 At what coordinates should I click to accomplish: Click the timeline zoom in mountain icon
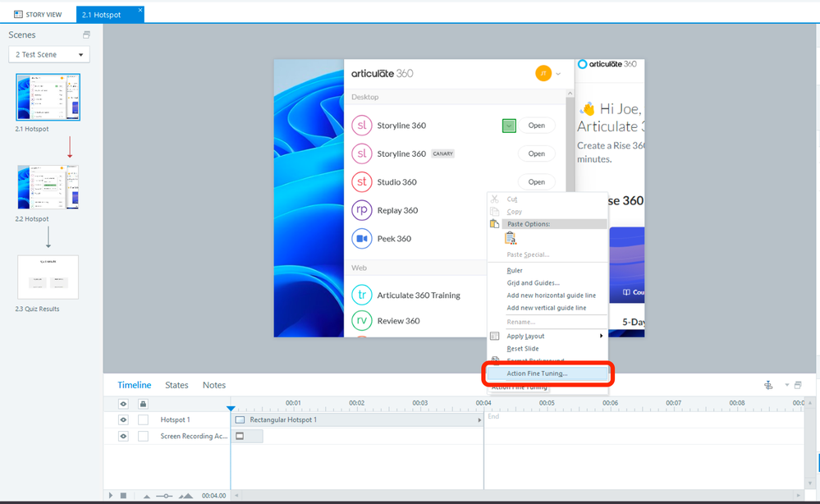(186, 496)
